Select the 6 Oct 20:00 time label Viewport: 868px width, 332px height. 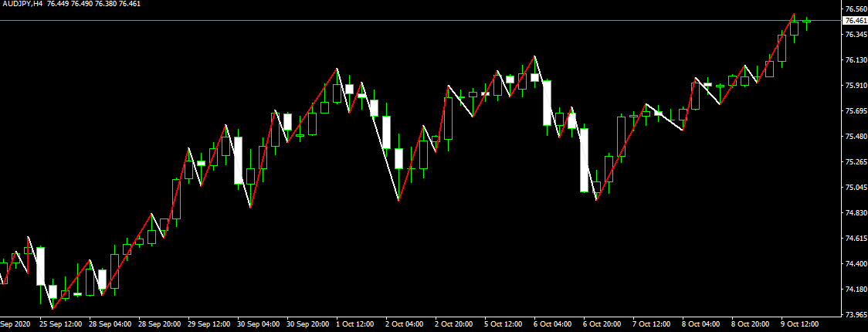[x=604, y=324]
